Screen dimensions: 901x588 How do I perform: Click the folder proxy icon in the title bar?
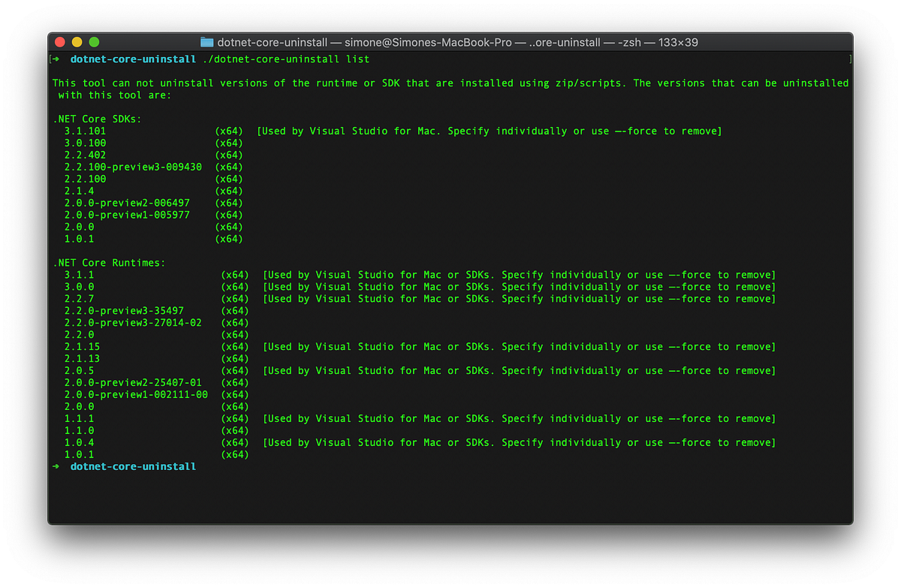[205, 42]
